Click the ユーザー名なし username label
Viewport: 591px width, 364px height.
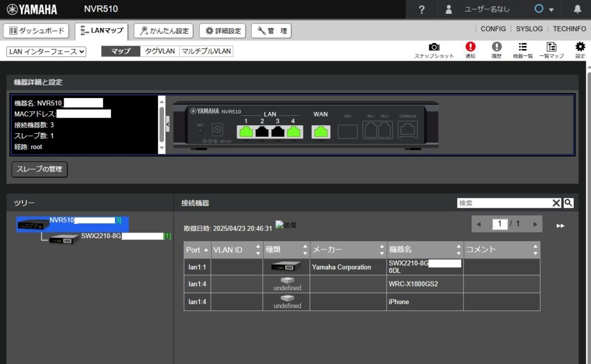487,9
